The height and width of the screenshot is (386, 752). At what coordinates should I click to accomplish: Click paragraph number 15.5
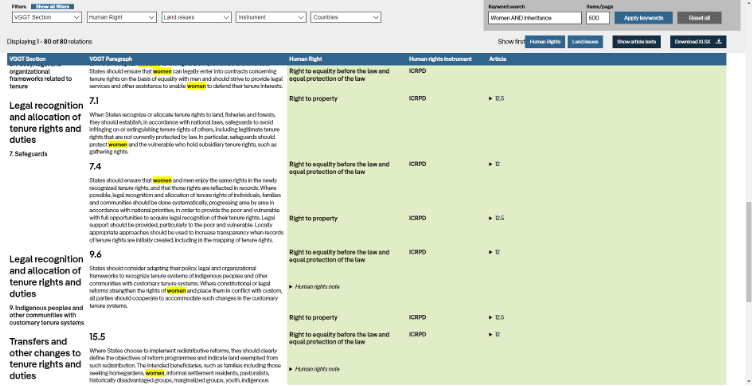tap(97, 337)
